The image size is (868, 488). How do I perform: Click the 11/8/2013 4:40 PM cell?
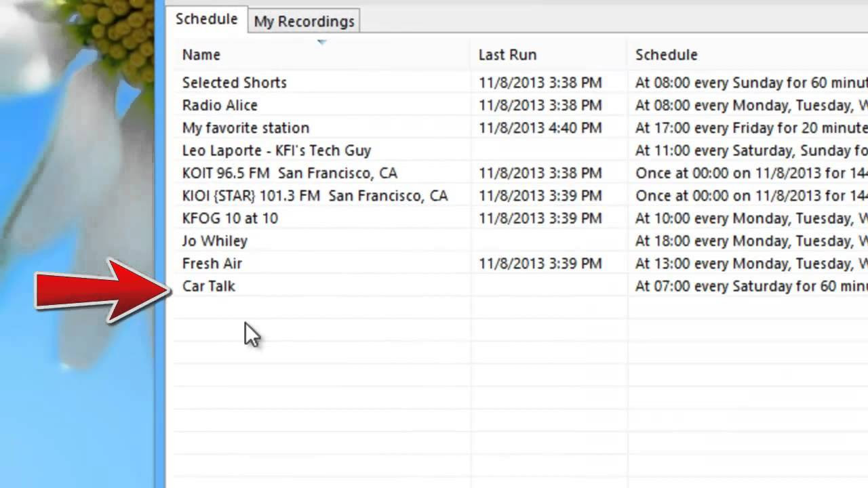pyautogui.click(x=540, y=128)
